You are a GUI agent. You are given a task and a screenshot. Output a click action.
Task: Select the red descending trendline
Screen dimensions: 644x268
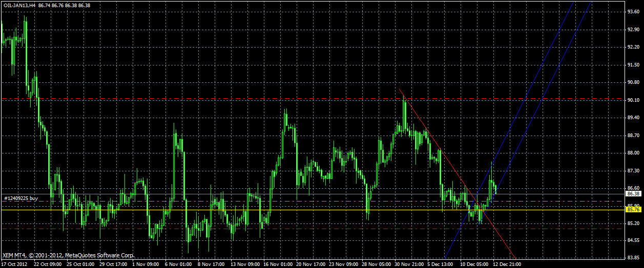(x=458, y=175)
